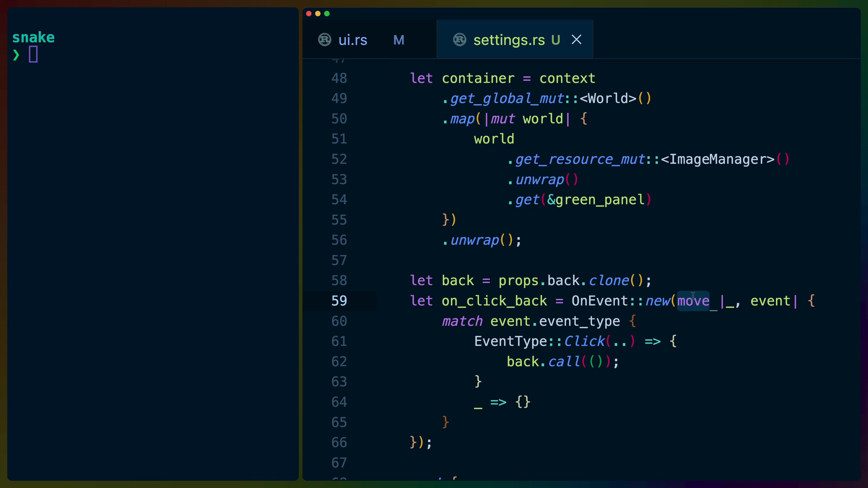Click the green_panel argument on line 54
Image resolution: width=868 pixels, height=488 pixels.
pyautogui.click(x=600, y=200)
